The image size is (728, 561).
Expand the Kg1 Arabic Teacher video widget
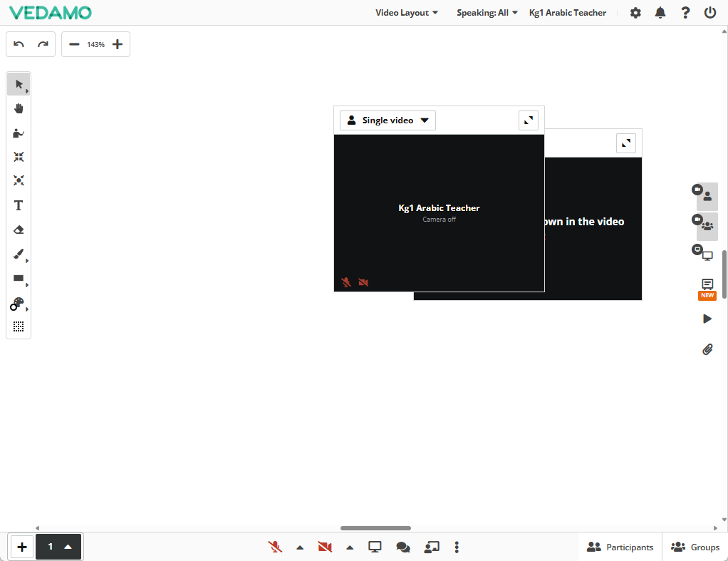[x=529, y=120]
